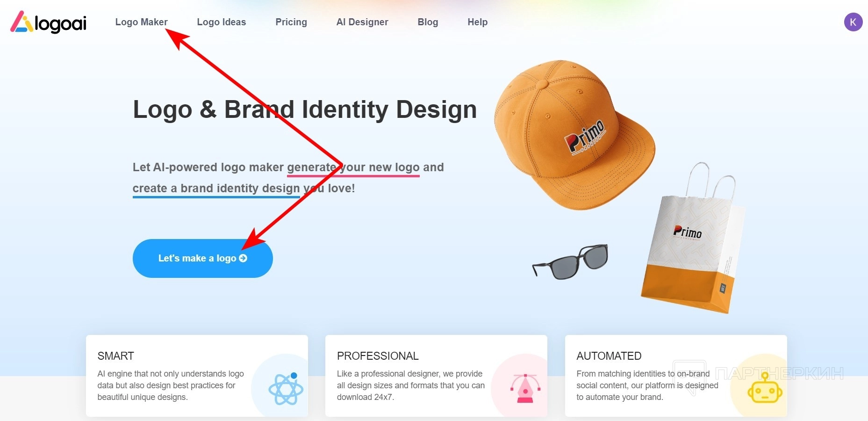
Task: Click the atom icon in SMART card
Action: point(286,388)
